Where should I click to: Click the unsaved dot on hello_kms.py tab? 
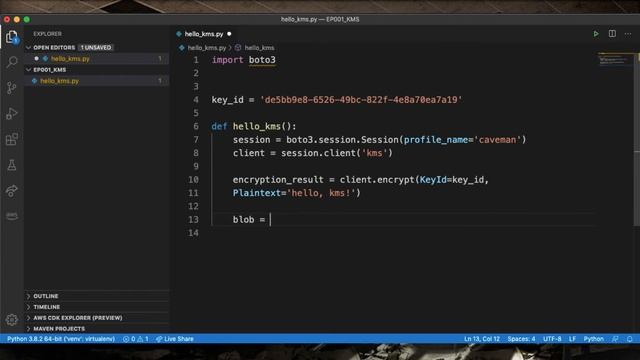(x=229, y=34)
